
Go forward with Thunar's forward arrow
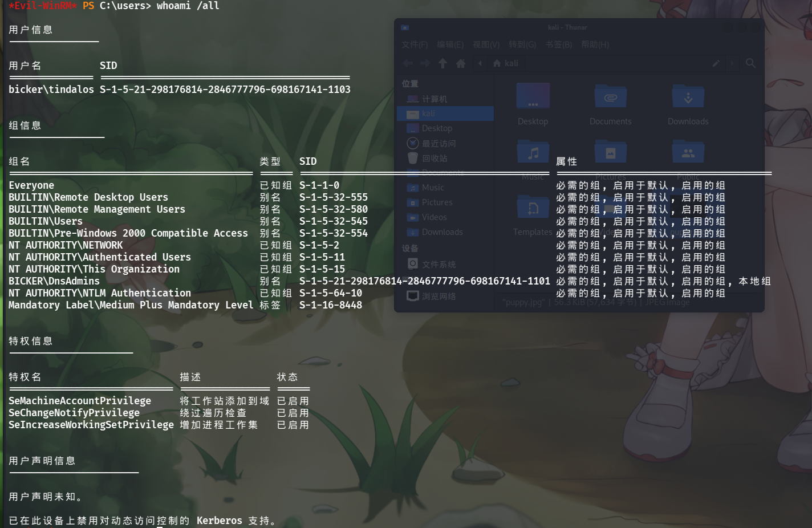pos(425,63)
